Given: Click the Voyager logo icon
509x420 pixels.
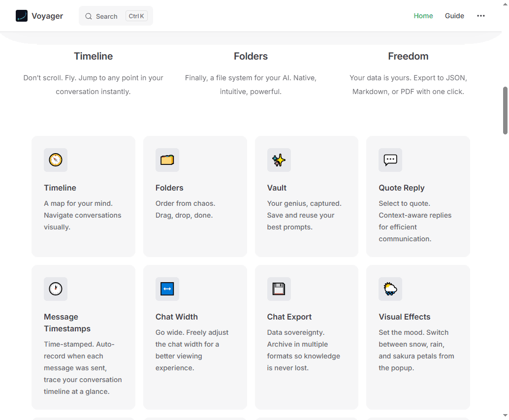Looking at the screenshot, I should (x=22, y=16).
